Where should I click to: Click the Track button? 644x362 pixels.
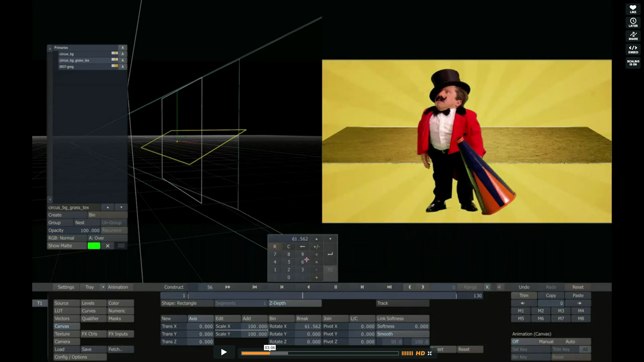click(x=402, y=303)
